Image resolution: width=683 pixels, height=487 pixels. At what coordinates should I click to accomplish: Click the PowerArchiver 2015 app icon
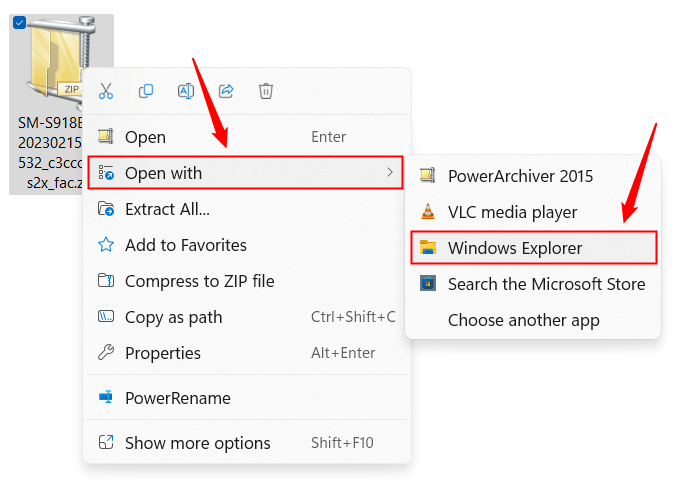coord(428,176)
